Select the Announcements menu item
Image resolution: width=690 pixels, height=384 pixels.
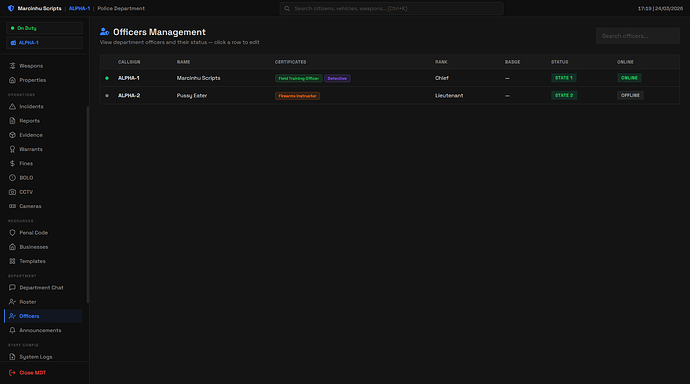43,330
